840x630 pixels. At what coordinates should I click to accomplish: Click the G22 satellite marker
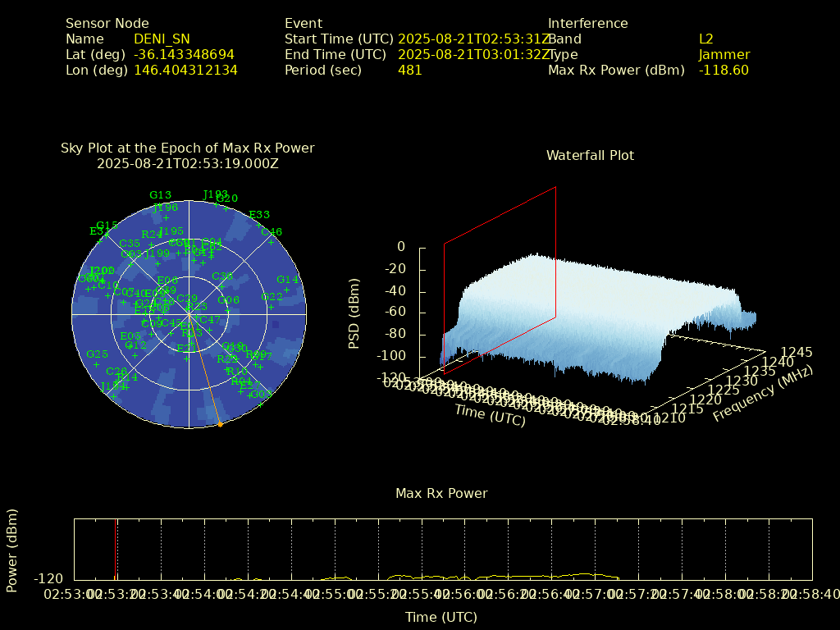[x=272, y=297]
